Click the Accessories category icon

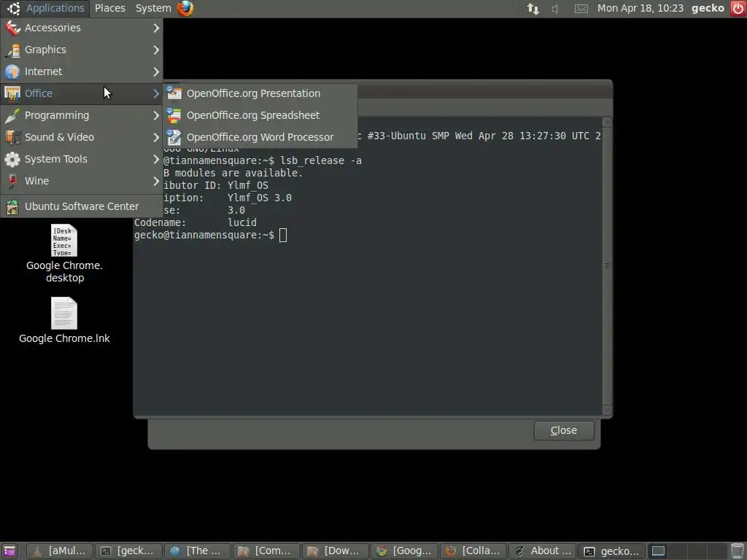(x=12, y=28)
